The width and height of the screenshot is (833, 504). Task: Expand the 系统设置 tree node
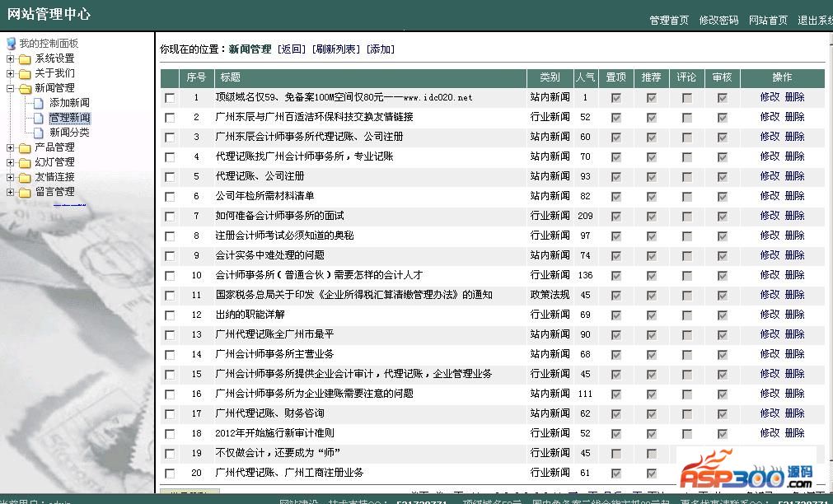click(10, 58)
